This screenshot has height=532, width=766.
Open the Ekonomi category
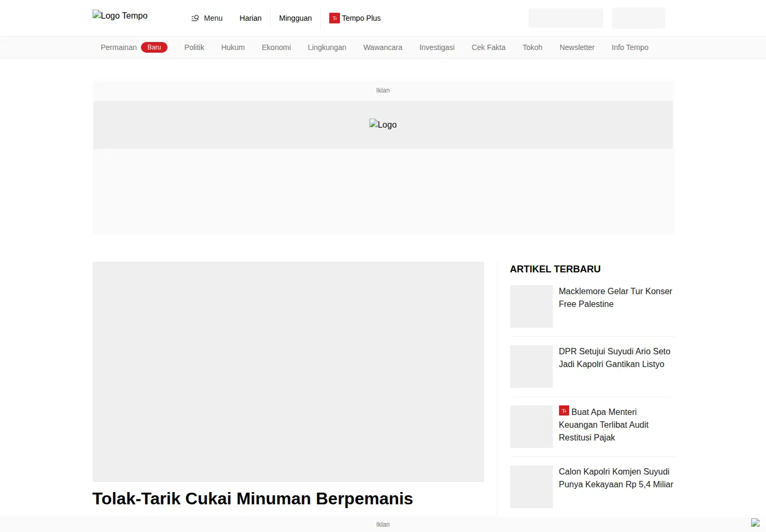pos(276,47)
